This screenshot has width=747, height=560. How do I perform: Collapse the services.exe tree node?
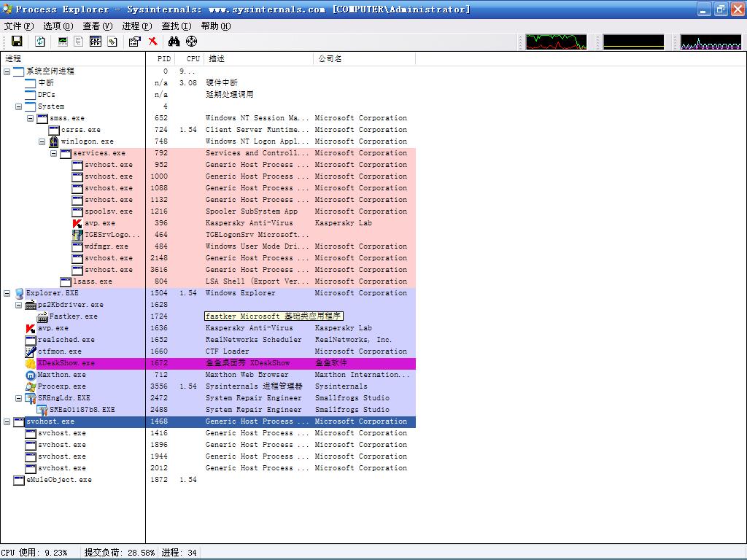pyautogui.click(x=54, y=153)
